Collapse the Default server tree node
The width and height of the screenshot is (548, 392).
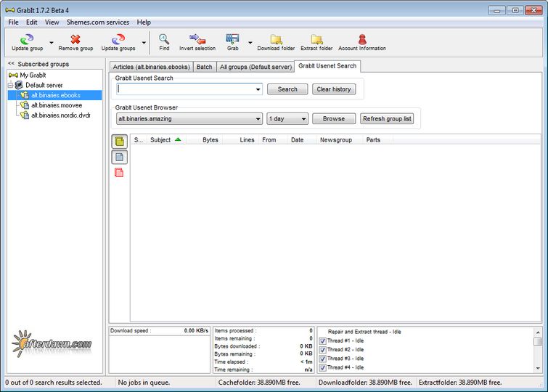click(10, 85)
